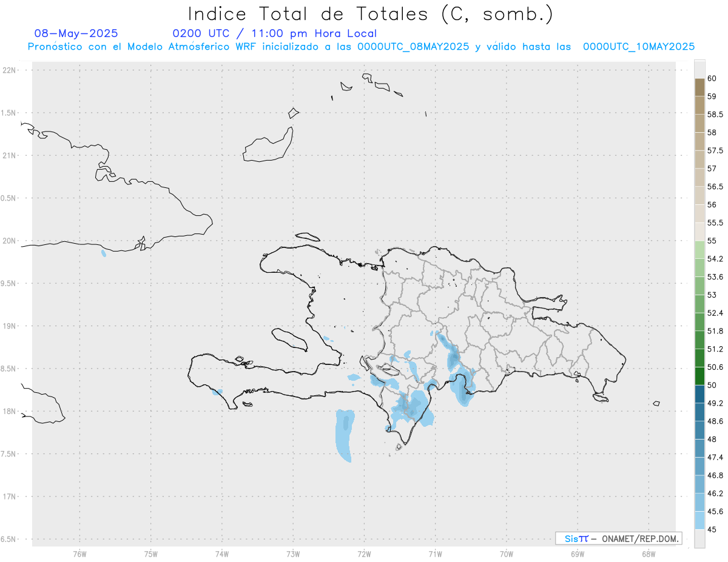Click the longitude label '74W'
728x562 pixels.
coord(222,554)
